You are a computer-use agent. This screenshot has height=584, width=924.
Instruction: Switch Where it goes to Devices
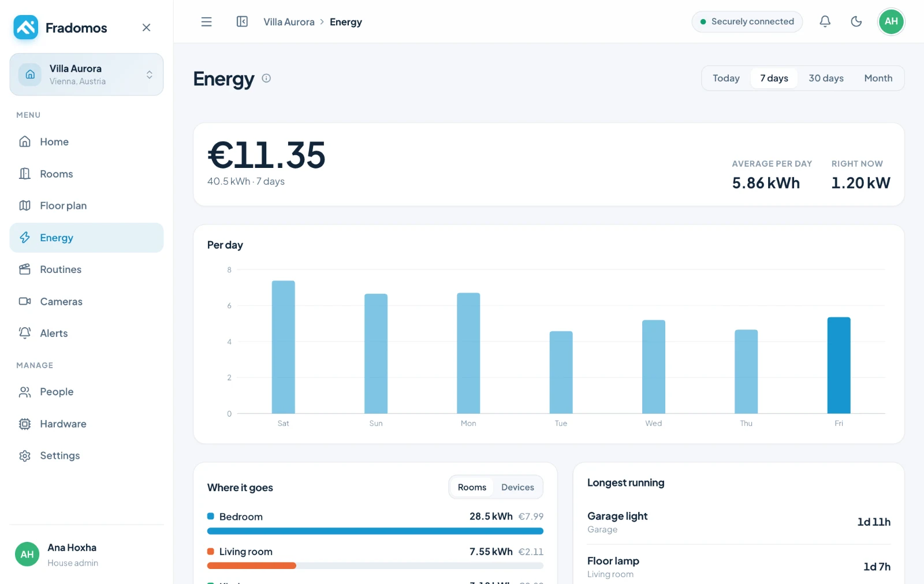pos(517,488)
